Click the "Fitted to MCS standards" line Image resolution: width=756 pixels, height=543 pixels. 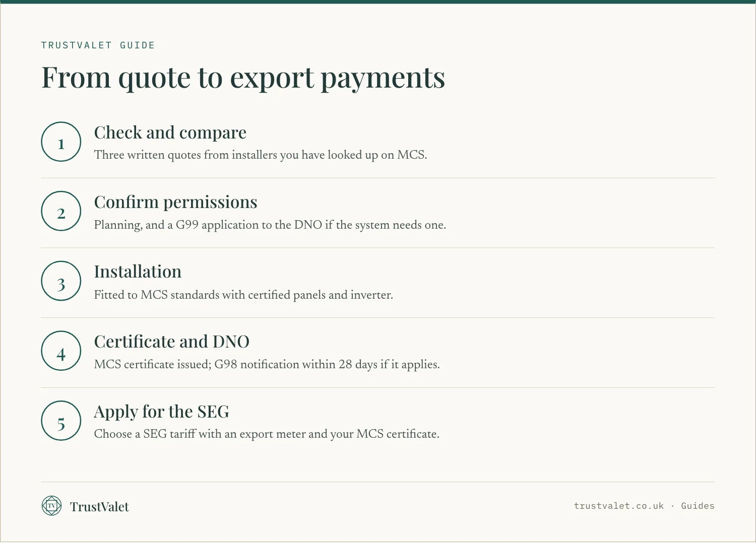tap(243, 295)
